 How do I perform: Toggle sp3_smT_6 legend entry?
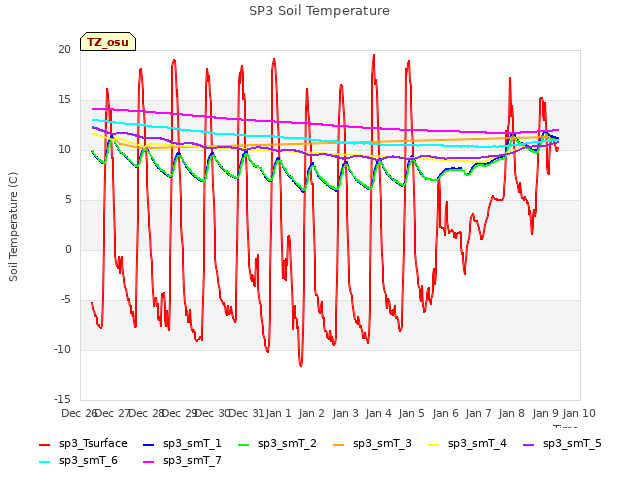click(x=78, y=461)
